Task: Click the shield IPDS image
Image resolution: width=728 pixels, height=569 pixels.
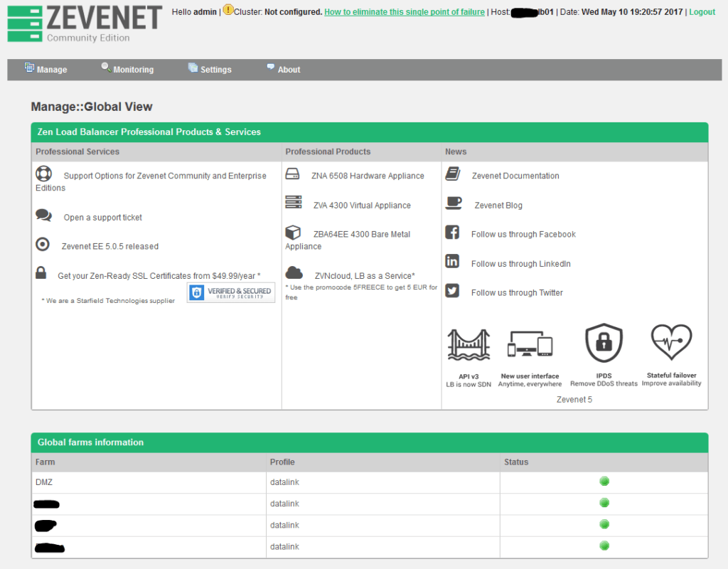Action: [604, 344]
